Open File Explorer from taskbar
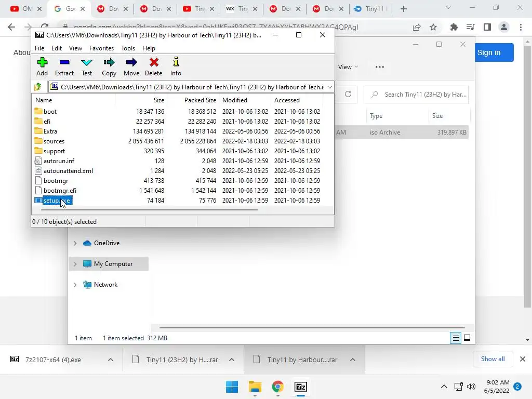Image resolution: width=532 pixels, height=399 pixels. coord(255,387)
